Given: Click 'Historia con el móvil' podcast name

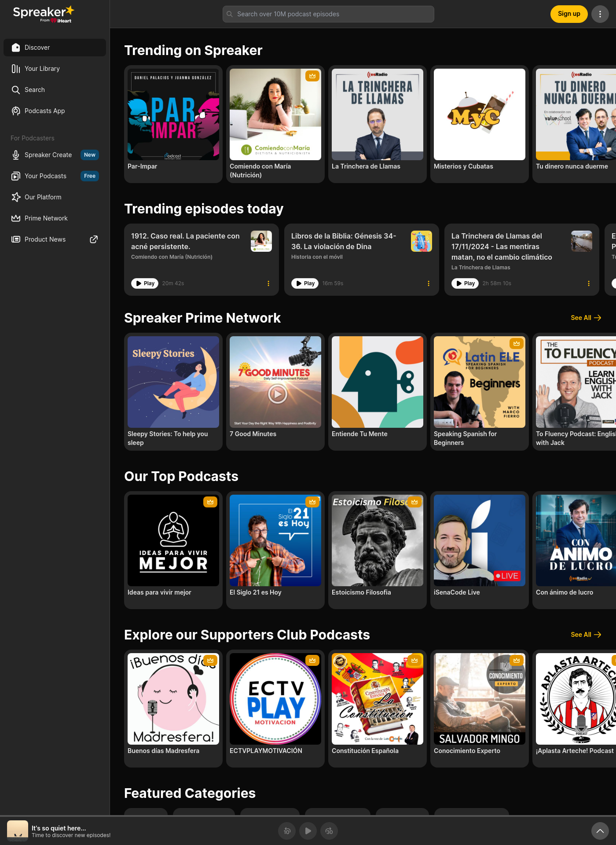Looking at the screenshot, I should pyautogui.click(x=317, y=257).
